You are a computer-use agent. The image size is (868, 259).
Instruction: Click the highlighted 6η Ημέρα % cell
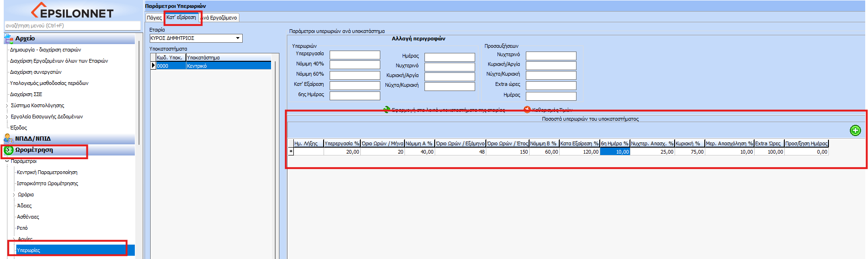615,152
